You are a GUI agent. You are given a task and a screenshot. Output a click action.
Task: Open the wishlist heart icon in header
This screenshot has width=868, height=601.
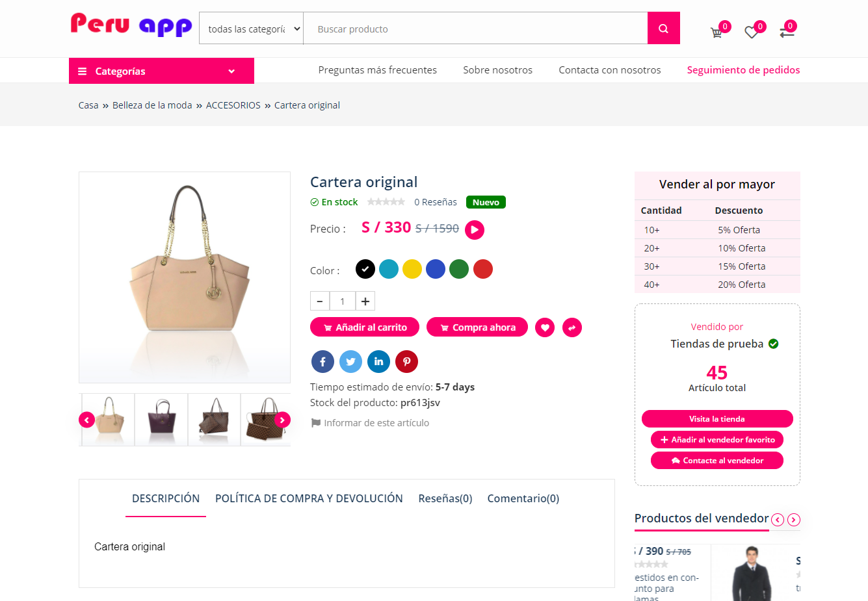tap(752, 32)
